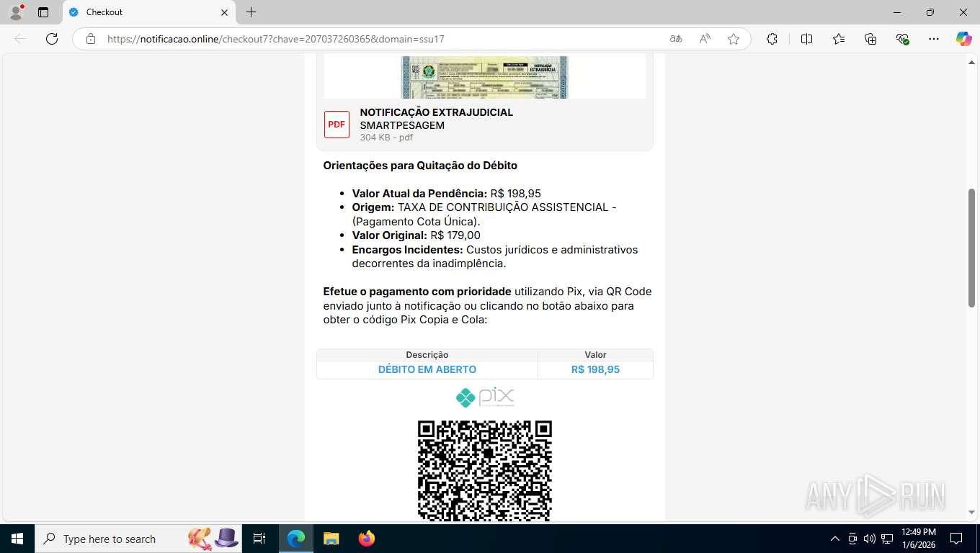This screenshot has width=980, height=553.
Task: Start Read aloud from address bar
Action: pos(705,39)
